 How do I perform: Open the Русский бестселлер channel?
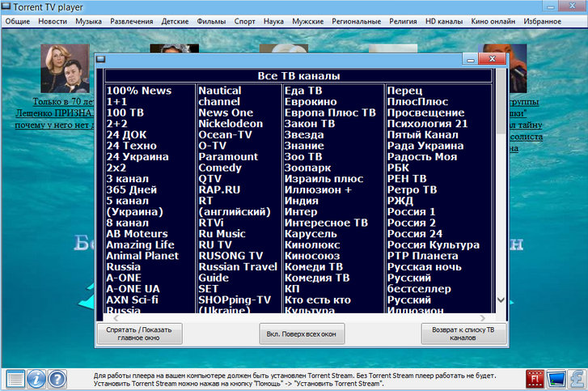[x=419, y=283]
